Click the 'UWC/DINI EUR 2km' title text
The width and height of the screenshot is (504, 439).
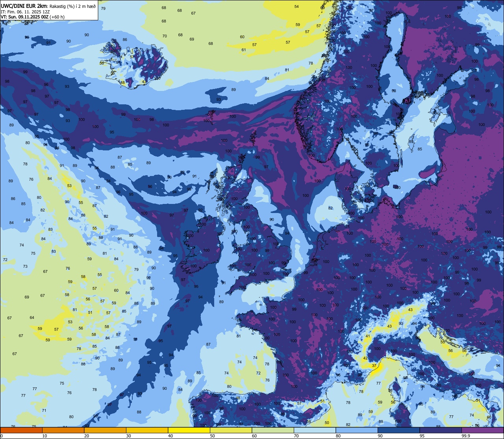click(x=23, y=6)
